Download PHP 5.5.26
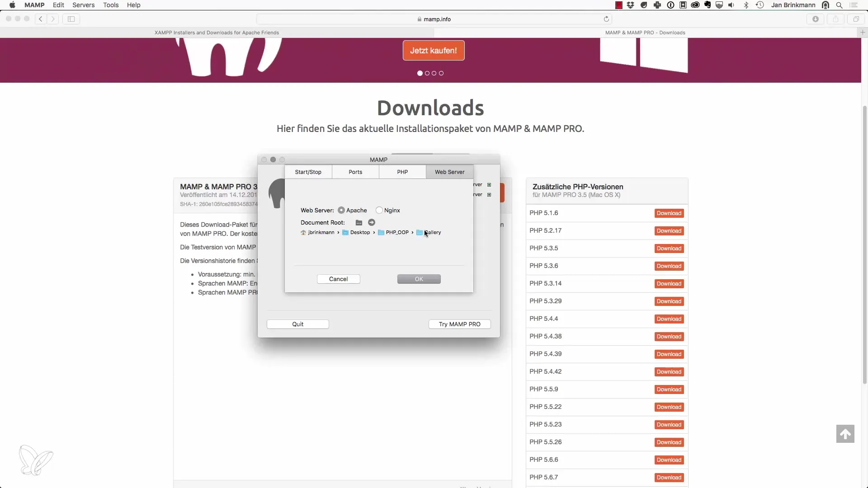 pyautogui.click(x=669, y=442)
